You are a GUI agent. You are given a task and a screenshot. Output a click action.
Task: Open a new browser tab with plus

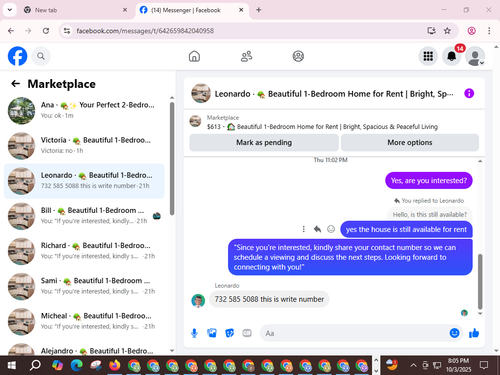pyautogui.click(x=258, y=10)
